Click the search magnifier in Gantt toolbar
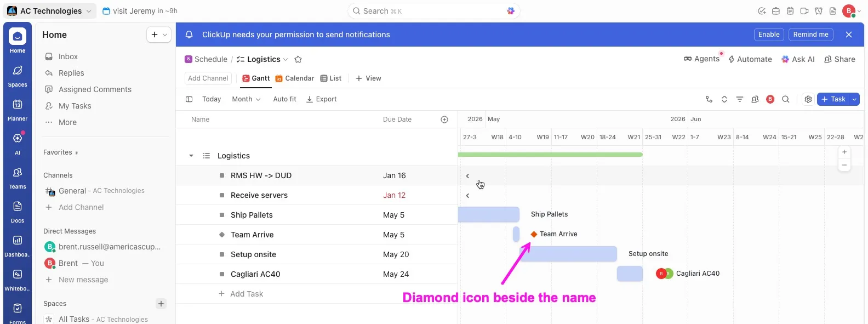 click(786, 99)
